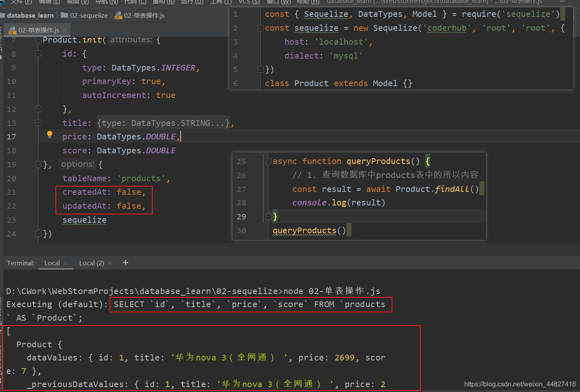Click 'primaryKey' on line 10
This screenshot has height=392, width=580.
tap(107, 82)
